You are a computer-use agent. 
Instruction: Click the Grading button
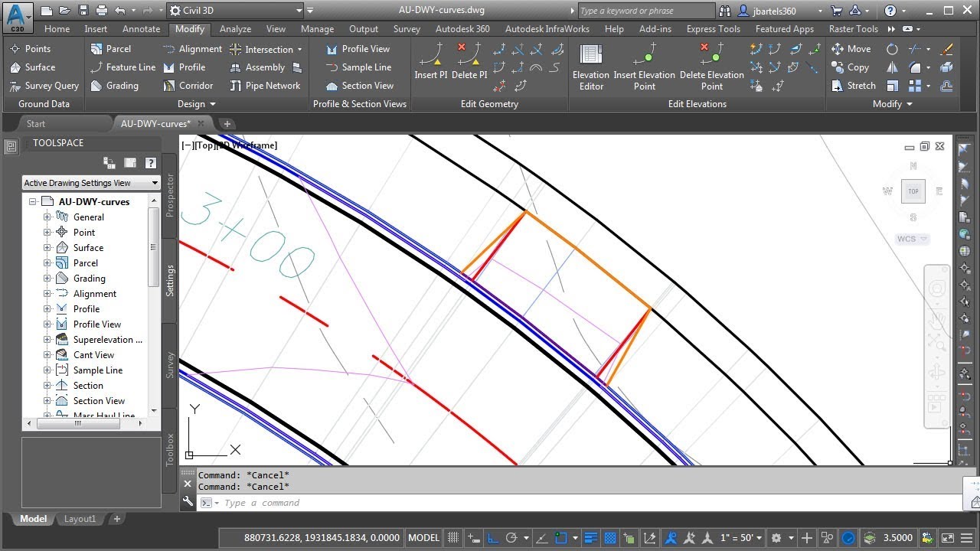pyautogui.click(x=115, y=86)
